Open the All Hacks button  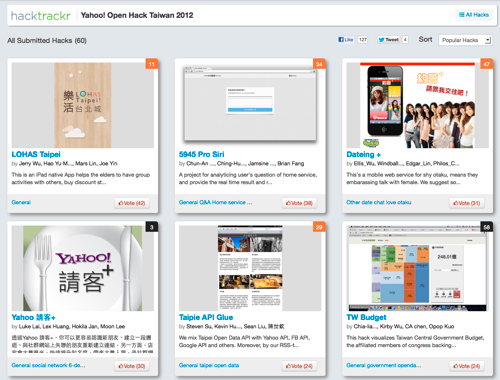(474, 15)
